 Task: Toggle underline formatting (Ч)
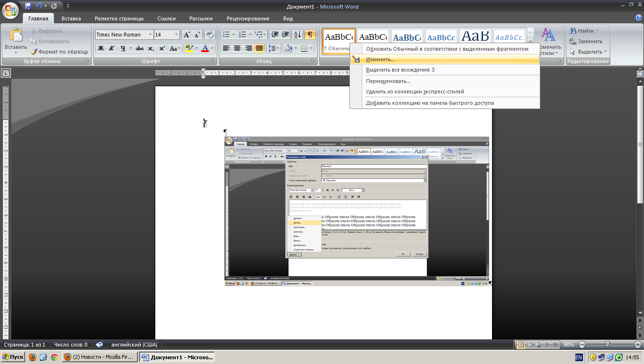(x=123, y=48)
